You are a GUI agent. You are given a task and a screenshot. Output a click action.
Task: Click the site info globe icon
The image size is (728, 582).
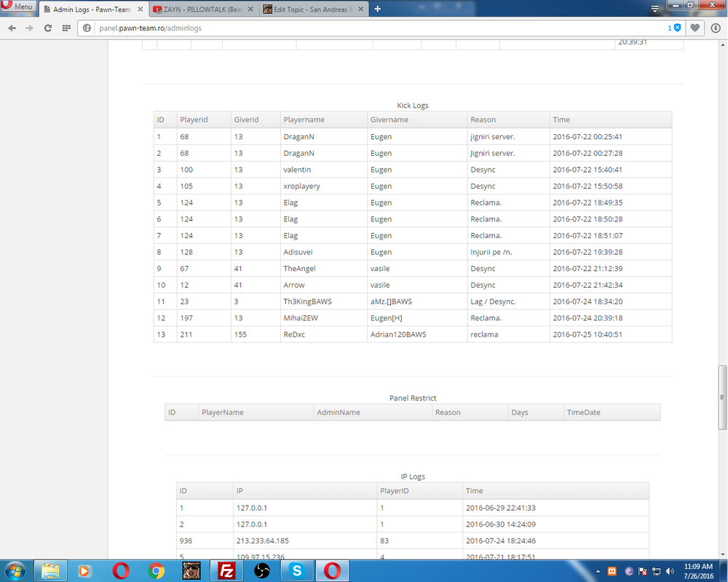click(87, 28)
